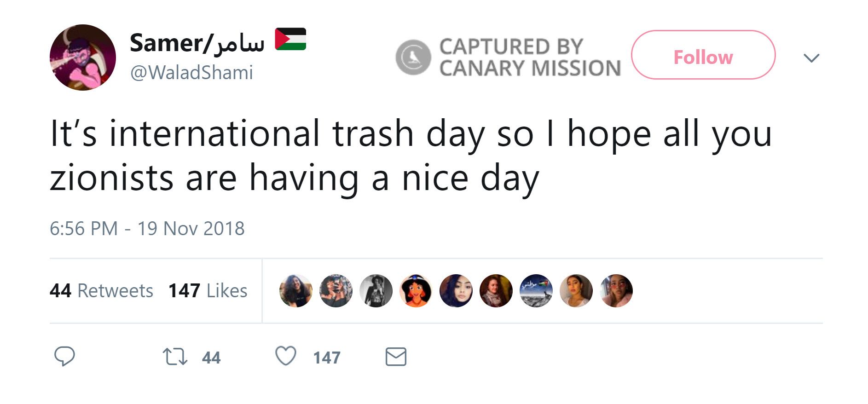Open the cartoon princess liker's avatar
The height and width of the screenshot is (404, 868).
tap(416, 291)
